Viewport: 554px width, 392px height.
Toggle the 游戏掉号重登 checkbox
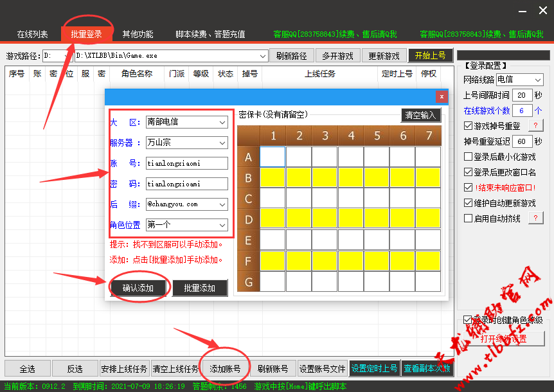pos(468,126)
